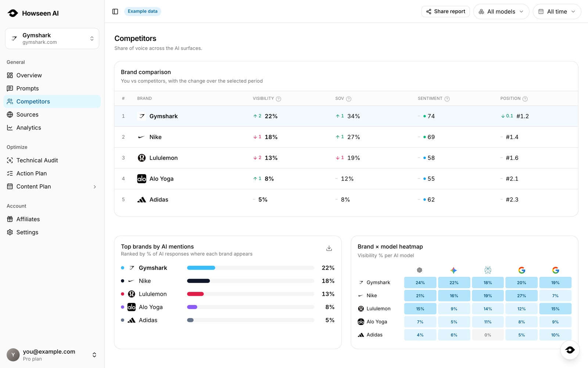This screenshot has width=588, height=368.
Task: Open the All models dropdown
Action: (501, 11)
